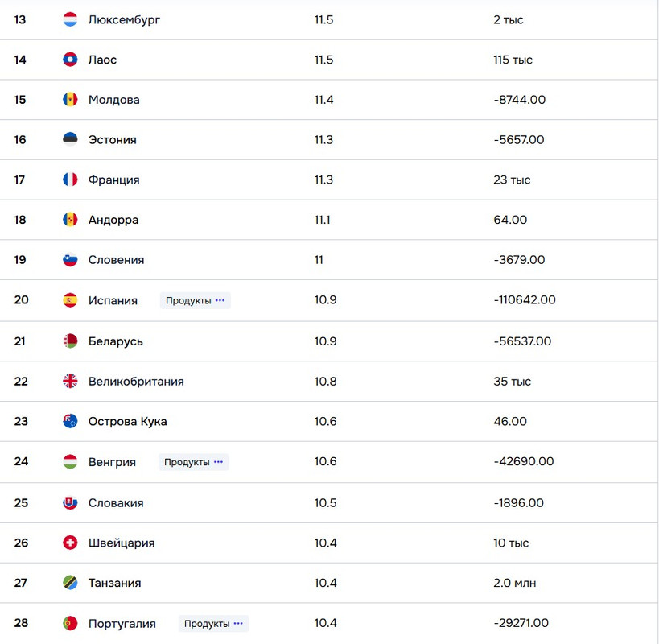Click the Slovenia flag icon
This screenshot has width=659, height=644.
tap(70, 260)
